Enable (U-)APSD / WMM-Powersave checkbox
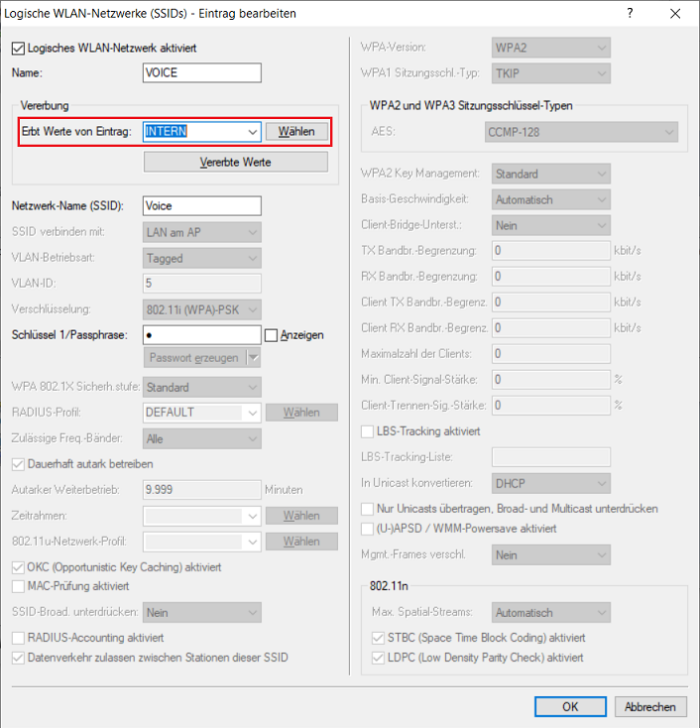The width and height of the screenshot is (700, 728). coord(368,529)
